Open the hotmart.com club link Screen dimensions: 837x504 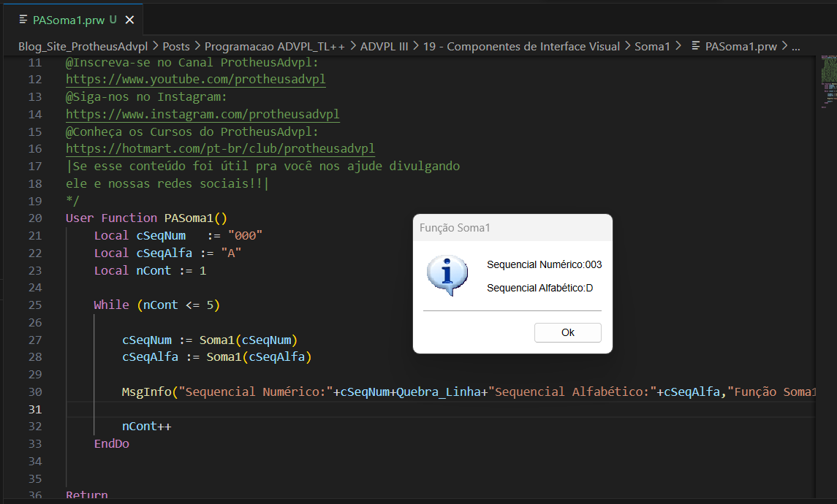[x=220, y=149]
